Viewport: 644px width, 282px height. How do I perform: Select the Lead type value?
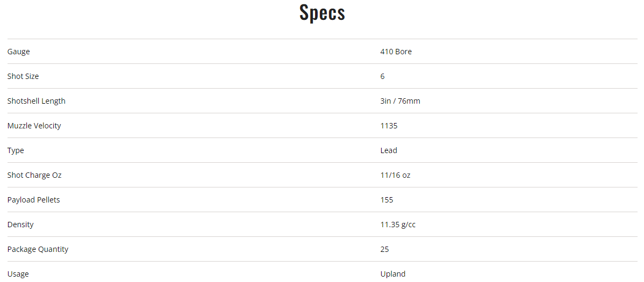click(x=389, y=150)
